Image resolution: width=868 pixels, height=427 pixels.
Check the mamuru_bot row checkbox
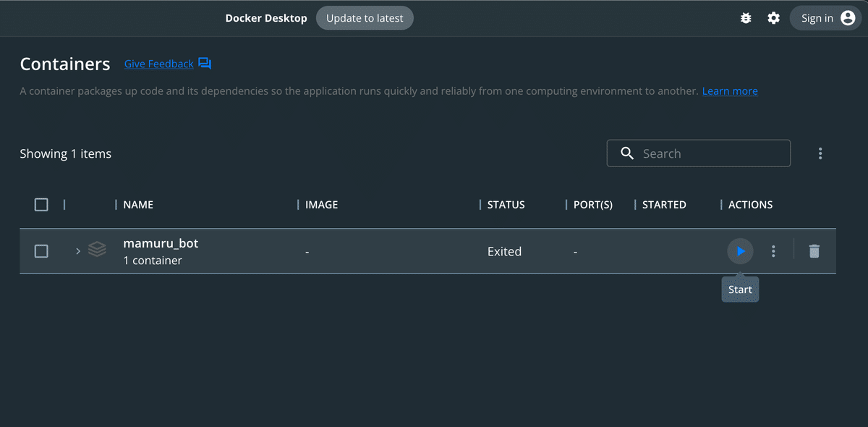click(x=41, y=250)
